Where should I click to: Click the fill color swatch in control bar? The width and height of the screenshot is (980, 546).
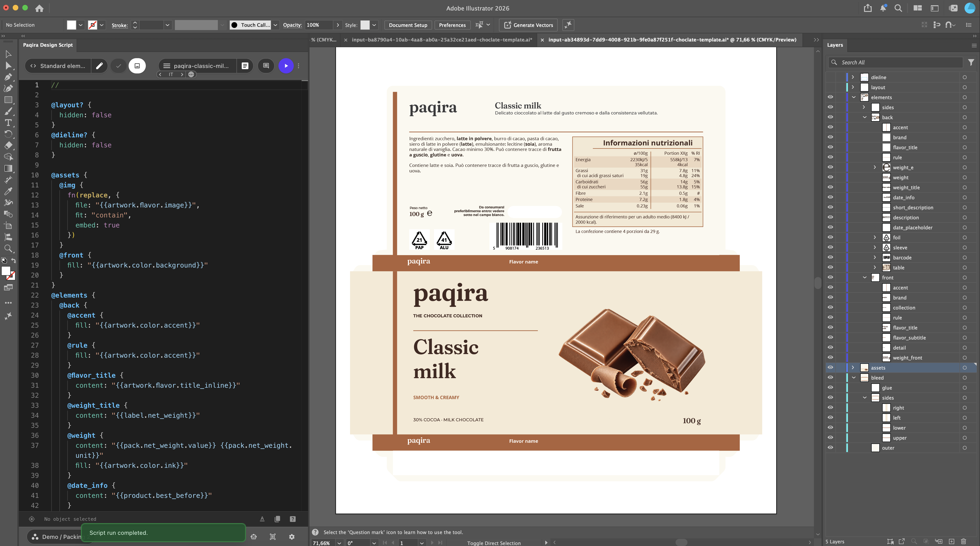71,25
